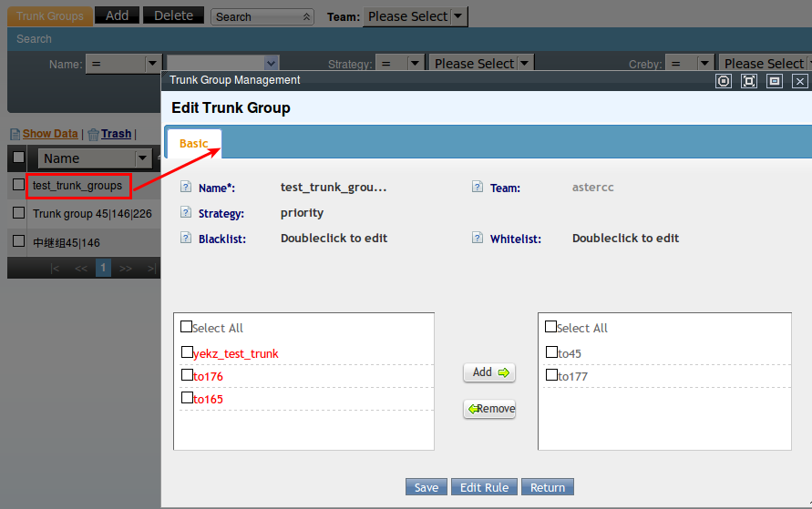
Task: Click the help icon beside Strategy
Action: pyautogui.click(x=186, y=213)
